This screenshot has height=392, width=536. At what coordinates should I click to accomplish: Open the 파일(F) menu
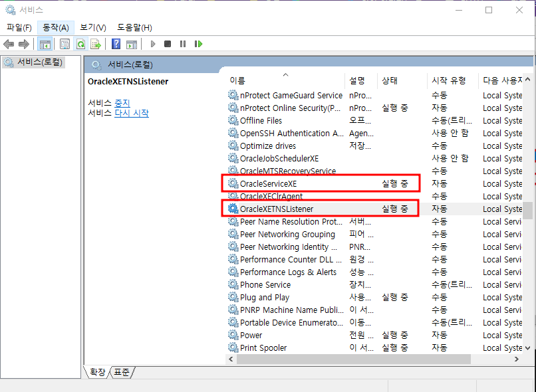pyautogui.click(x=19, y=28)
